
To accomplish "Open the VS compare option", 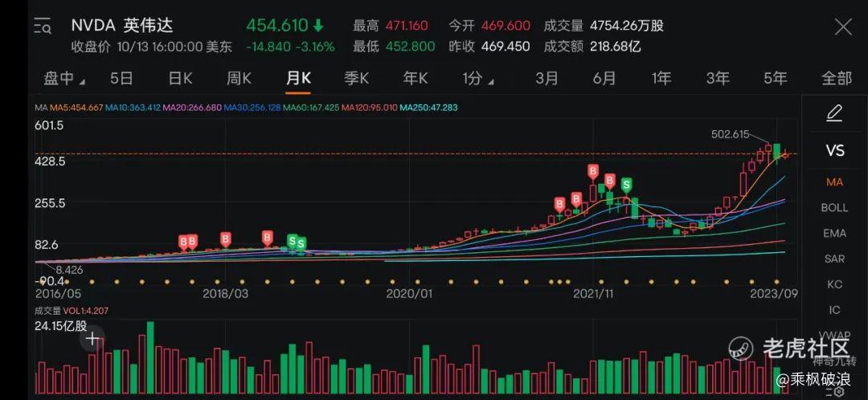I will pyautogui.click(x=835, y=150).
